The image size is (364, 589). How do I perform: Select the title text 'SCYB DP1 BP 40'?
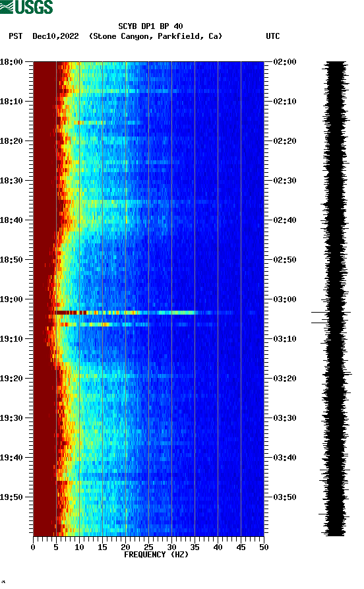tap(150, 26)
